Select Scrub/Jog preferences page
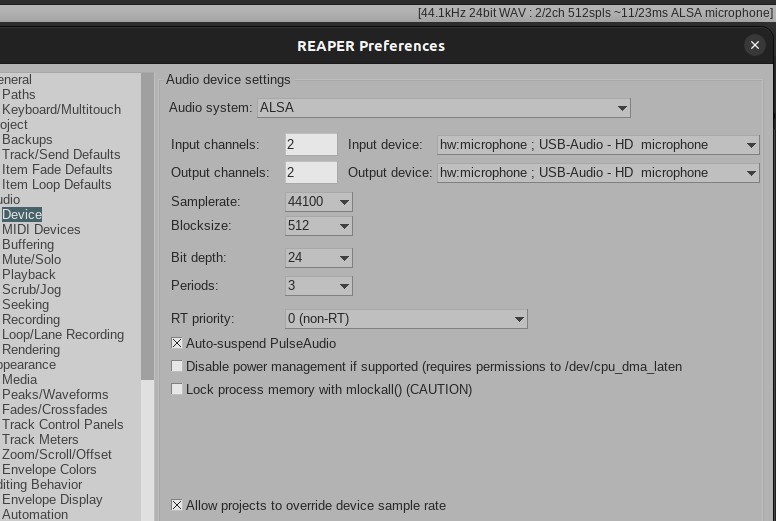 32,289
